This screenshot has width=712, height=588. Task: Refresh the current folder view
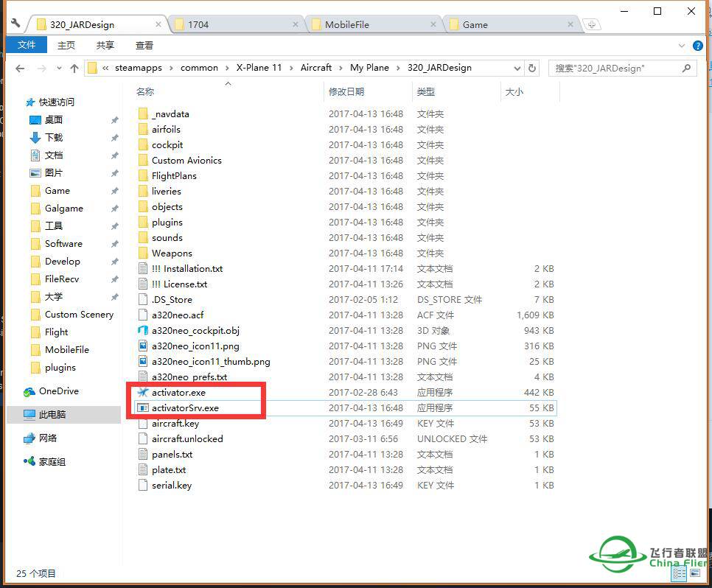531,68
